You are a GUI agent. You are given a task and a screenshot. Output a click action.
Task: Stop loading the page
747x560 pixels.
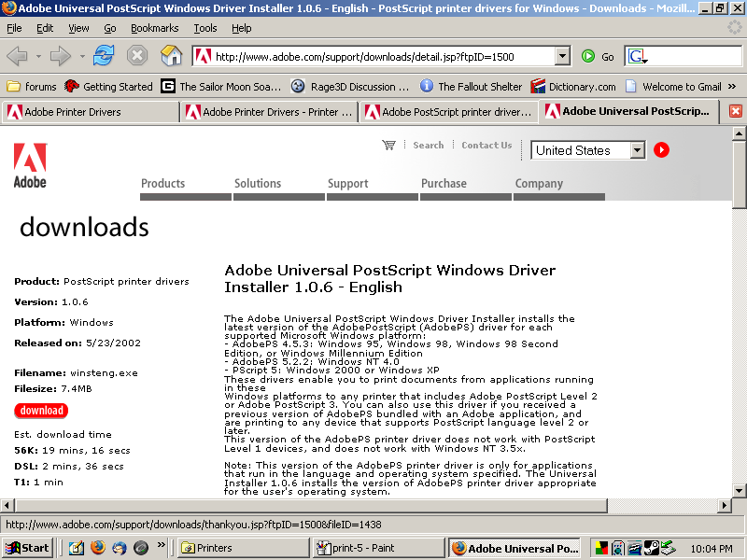tap(137, 56)
